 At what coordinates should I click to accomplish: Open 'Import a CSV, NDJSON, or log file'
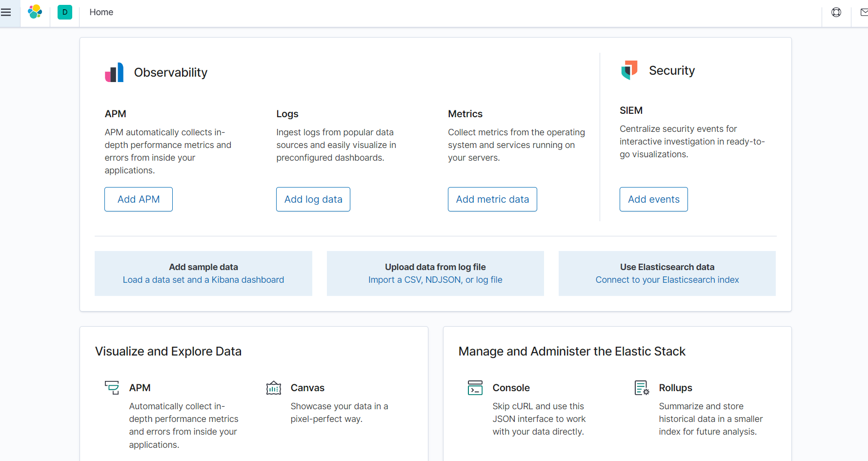(435, 280)
